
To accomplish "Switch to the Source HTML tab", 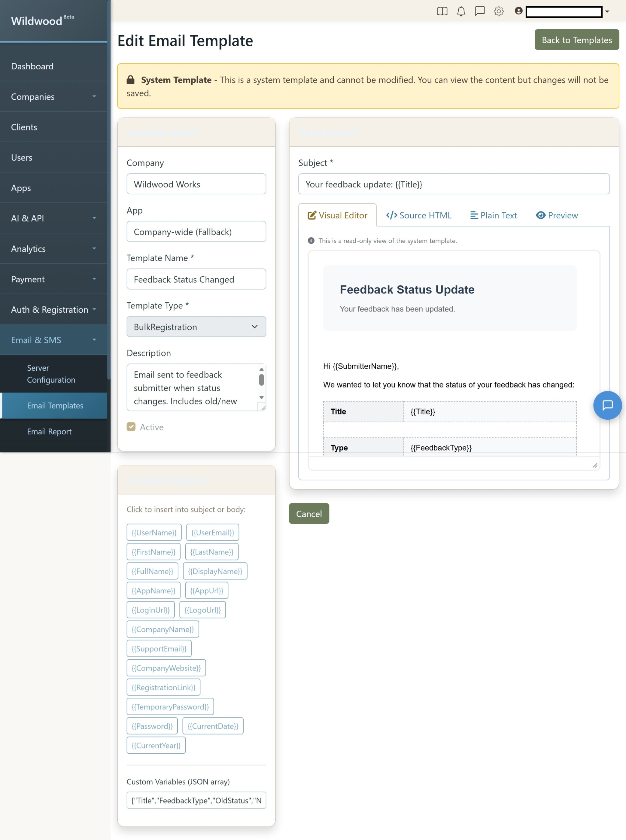I will point(419,215).
